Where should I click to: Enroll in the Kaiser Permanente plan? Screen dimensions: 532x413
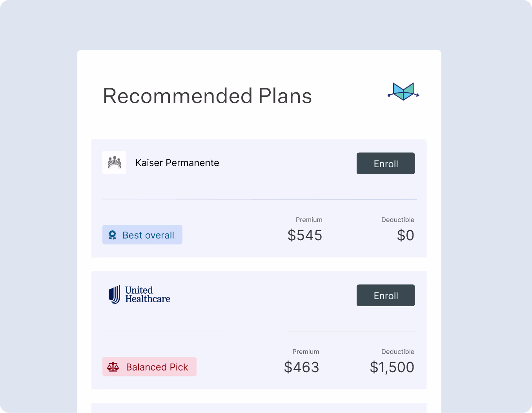(386, 163)
